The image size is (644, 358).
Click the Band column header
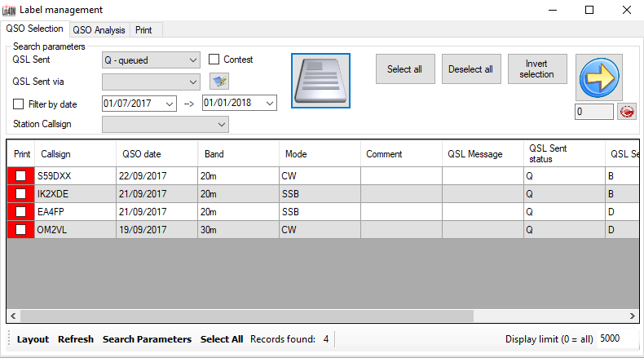click(238, 154)
